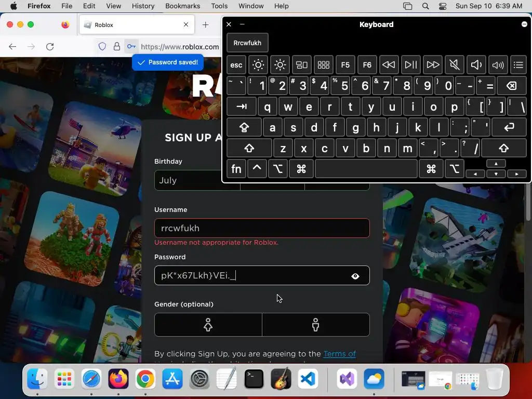532x399 pixels.
Task: Tap the return key
Action: [509, 128]
